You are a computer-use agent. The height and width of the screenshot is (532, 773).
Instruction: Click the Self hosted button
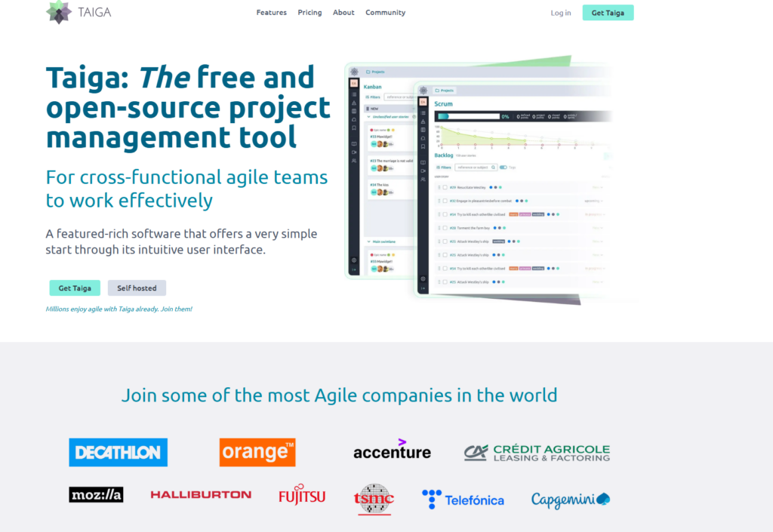[x=137, y=288]
